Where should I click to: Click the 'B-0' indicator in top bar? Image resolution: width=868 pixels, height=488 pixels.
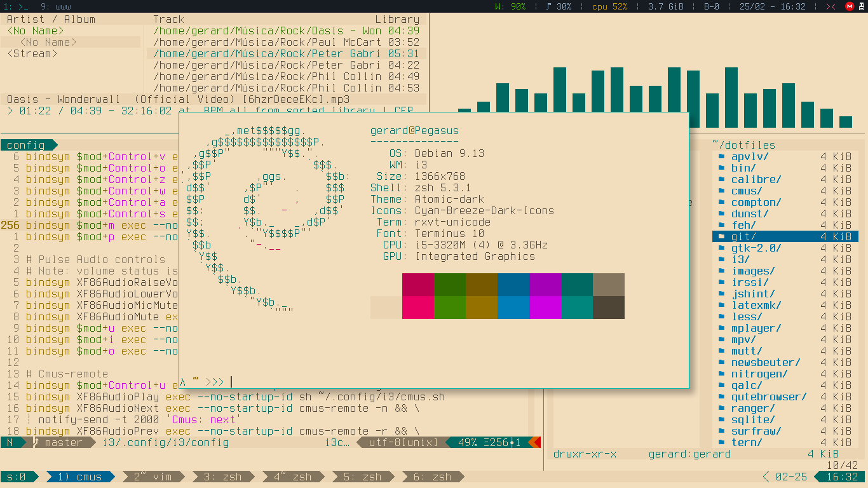click(x=712, y=6)
